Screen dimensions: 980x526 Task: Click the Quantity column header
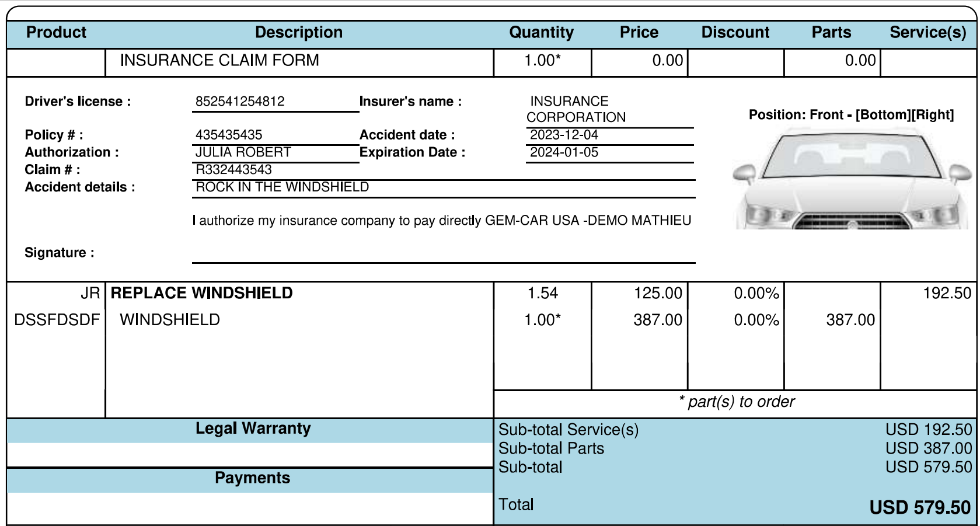541,33
